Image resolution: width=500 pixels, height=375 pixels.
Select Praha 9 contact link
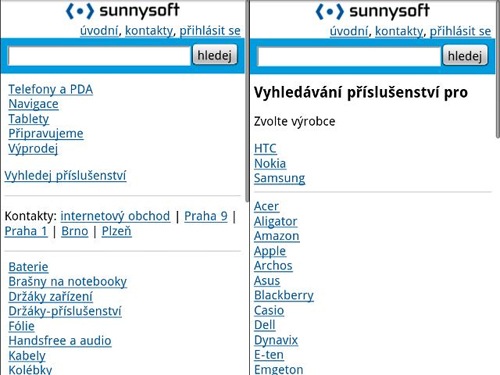206,216
